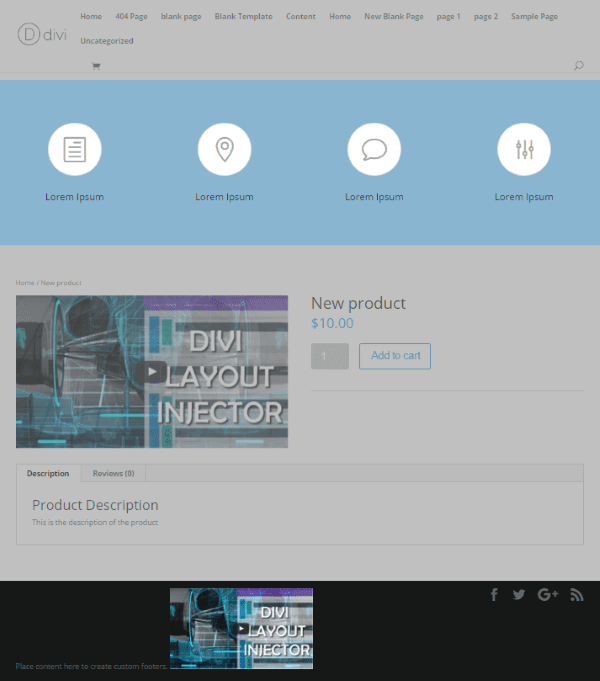
Task: Click the Product Description heading
Action: 95,505
